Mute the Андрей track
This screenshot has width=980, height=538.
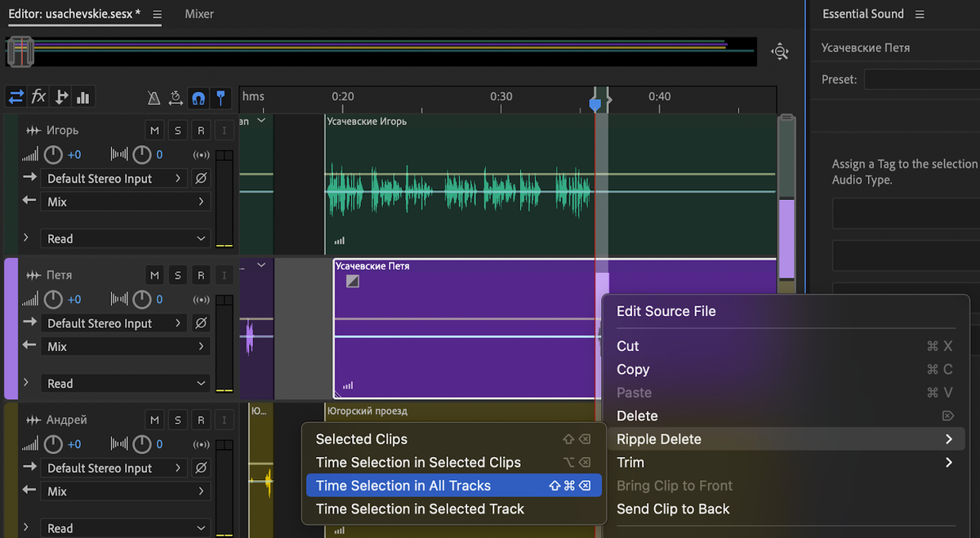(155, 420)
